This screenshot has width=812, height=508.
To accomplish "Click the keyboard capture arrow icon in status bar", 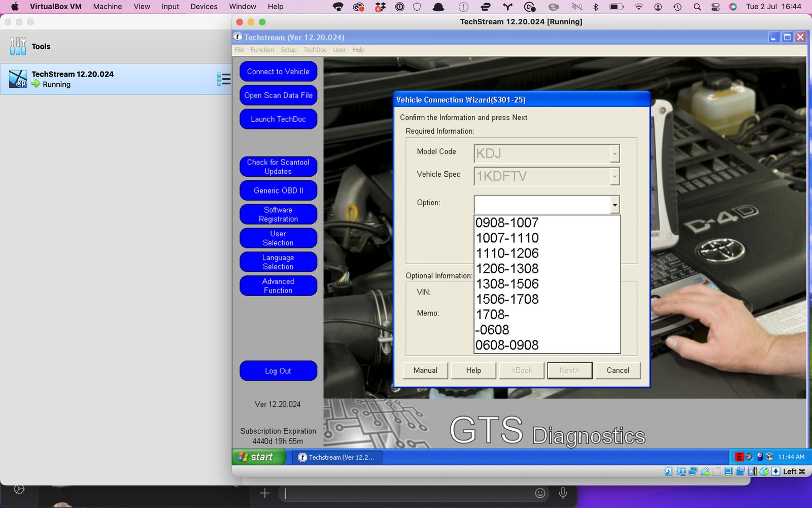I will pyautogui.click(x=776, y=471).
